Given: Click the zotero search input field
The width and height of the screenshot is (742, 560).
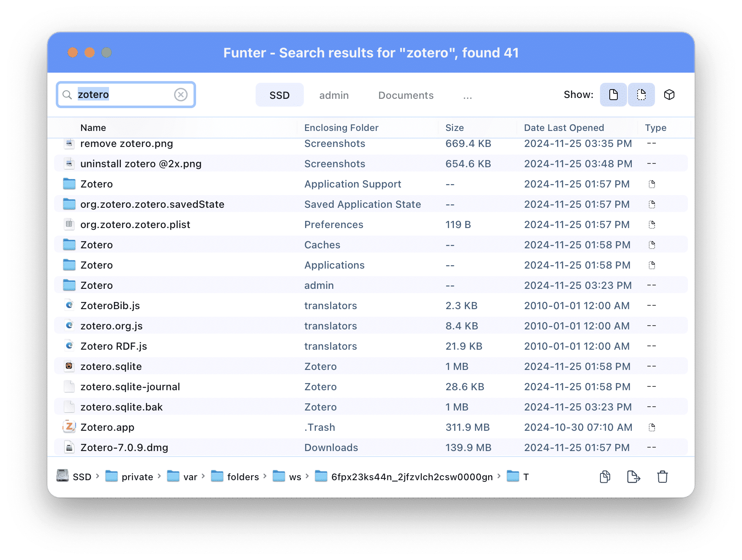Looking at the screenshot, I should coord(125,95).
